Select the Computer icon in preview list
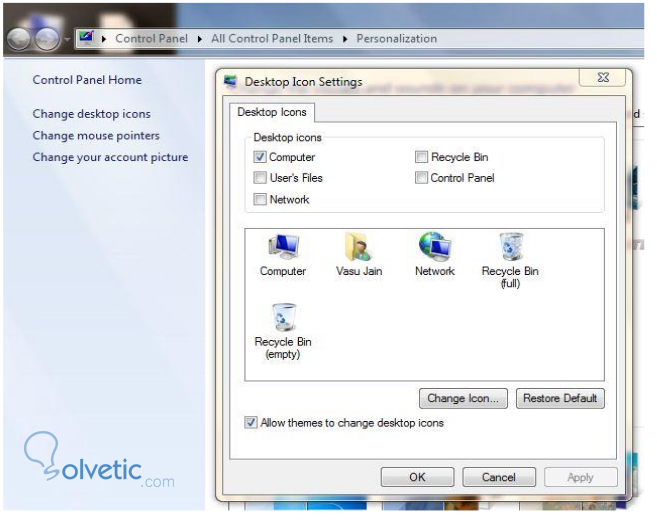Image resolution: width=657 pixels, height=521 pixels. tap(283, 254)
